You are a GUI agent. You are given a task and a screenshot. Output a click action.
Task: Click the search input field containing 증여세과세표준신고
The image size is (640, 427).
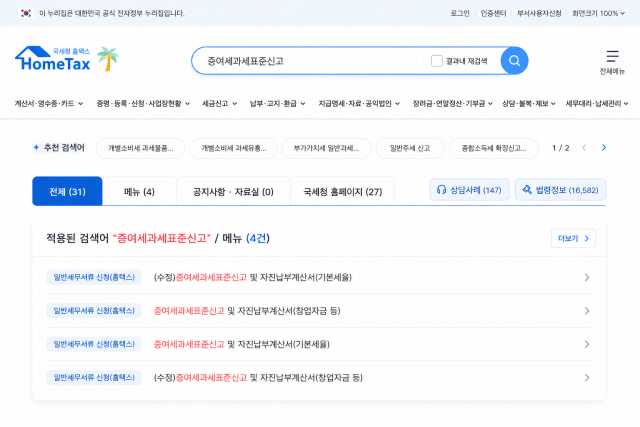[310, 61]
